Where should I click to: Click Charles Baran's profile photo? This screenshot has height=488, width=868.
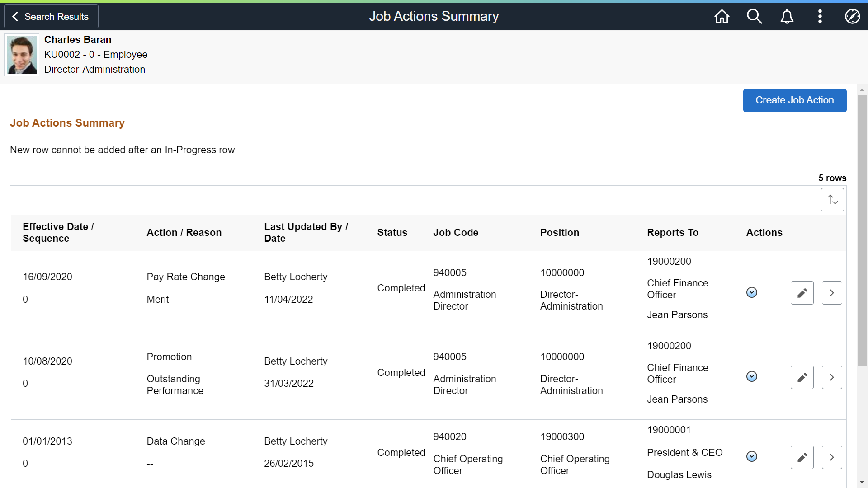click(x=22, y=55)
